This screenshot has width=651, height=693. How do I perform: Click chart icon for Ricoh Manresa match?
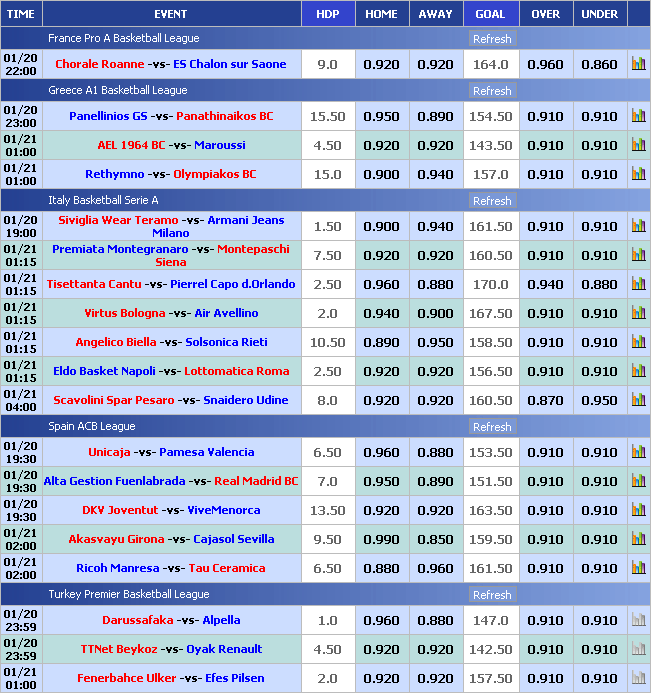(638, 568)
